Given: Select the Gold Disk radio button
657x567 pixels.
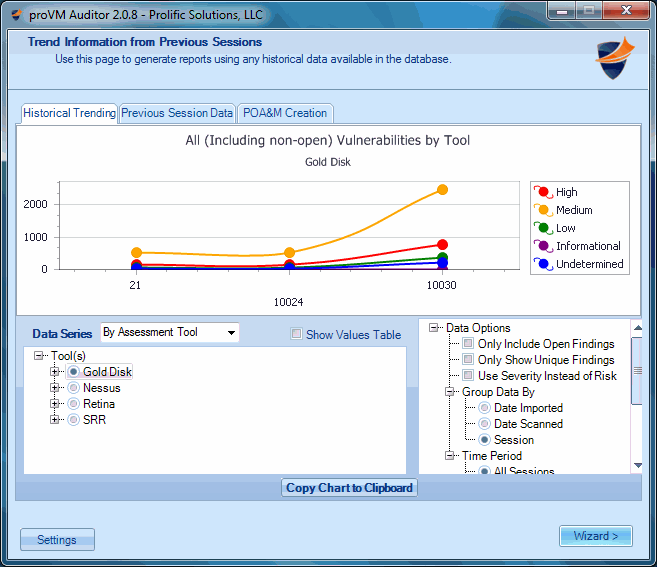Looking at the screenshot, I should (73, 372).
